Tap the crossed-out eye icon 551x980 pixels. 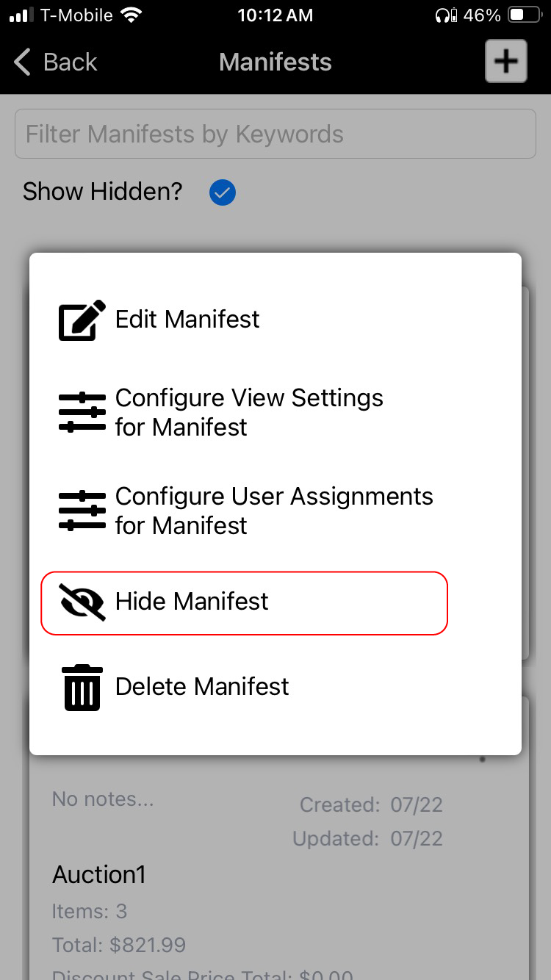point(82,602)
